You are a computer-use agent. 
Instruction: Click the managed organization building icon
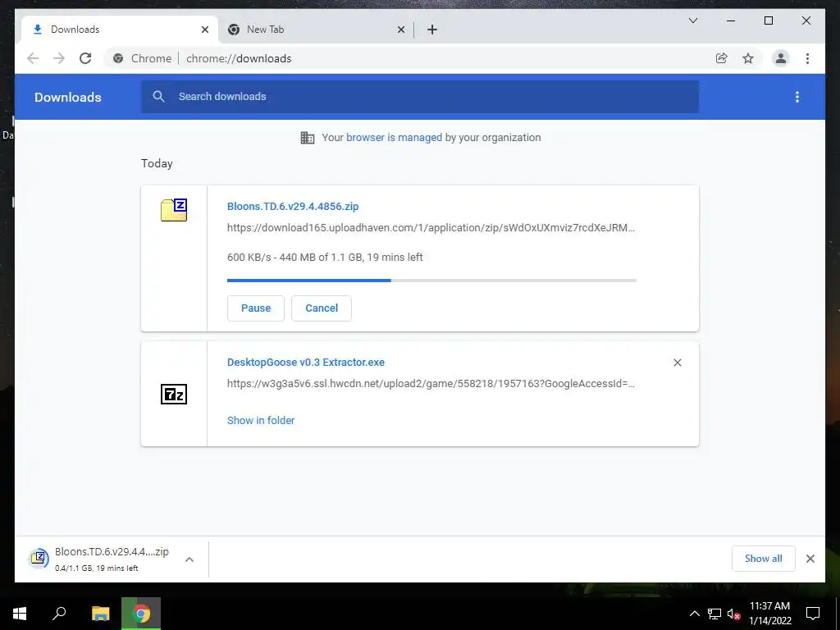(x=308, y=138)
